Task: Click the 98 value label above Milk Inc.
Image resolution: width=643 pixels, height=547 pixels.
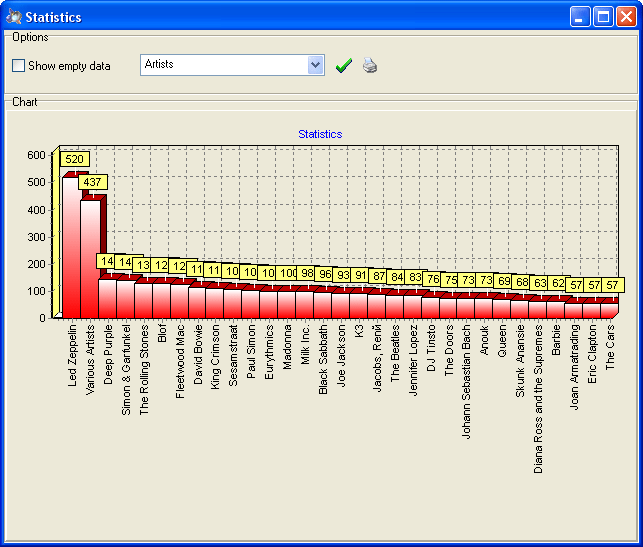Action: (x=306, y=273)
